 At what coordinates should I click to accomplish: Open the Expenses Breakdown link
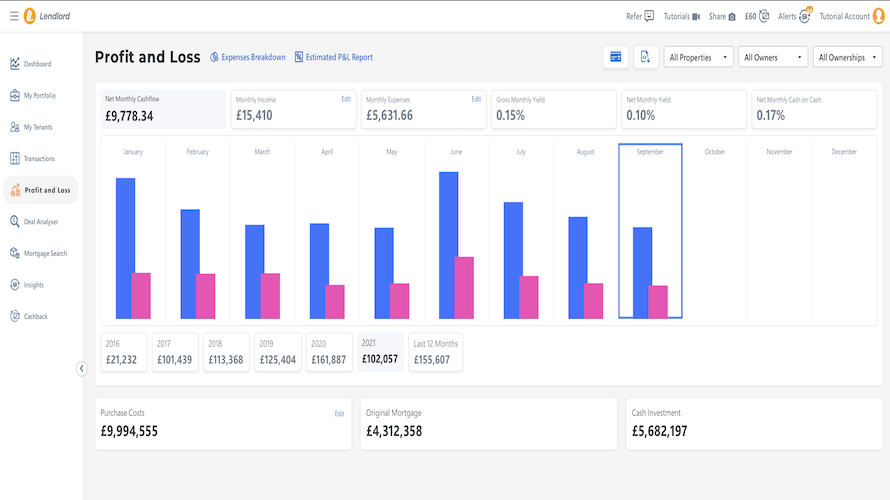pos(248,57)
